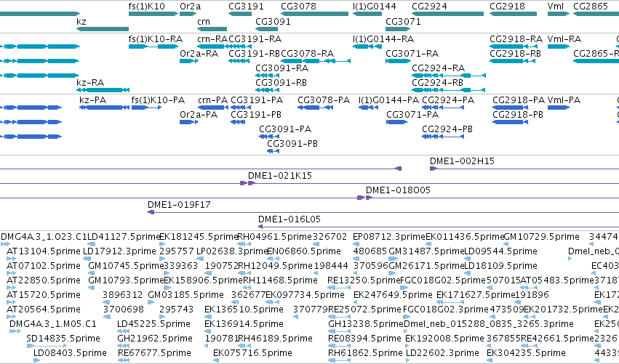This screenshot has height=364, width=619.
Task: Click EST LD22602.3prime label
Action: pos(442,353)
